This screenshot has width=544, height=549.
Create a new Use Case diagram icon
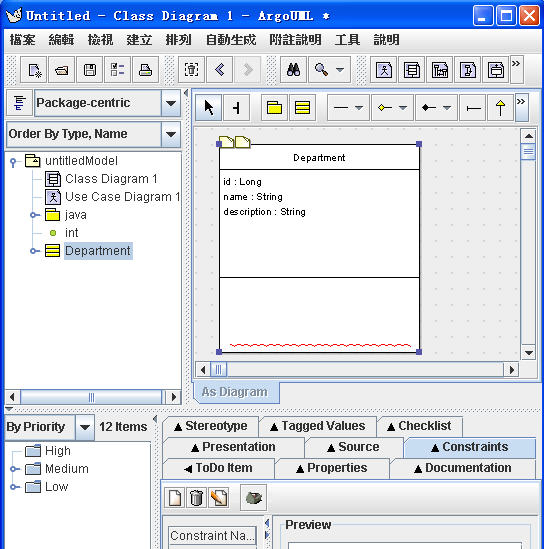384,70
